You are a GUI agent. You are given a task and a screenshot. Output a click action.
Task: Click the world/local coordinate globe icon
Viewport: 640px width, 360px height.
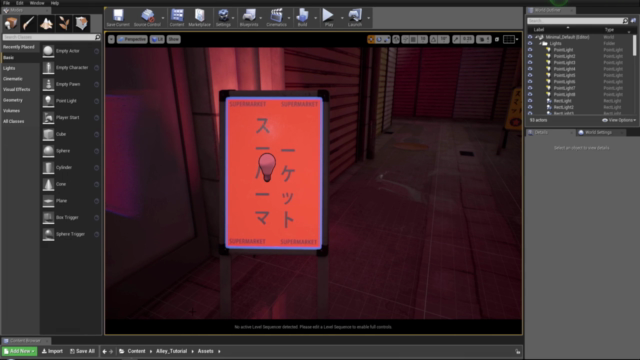396,39
